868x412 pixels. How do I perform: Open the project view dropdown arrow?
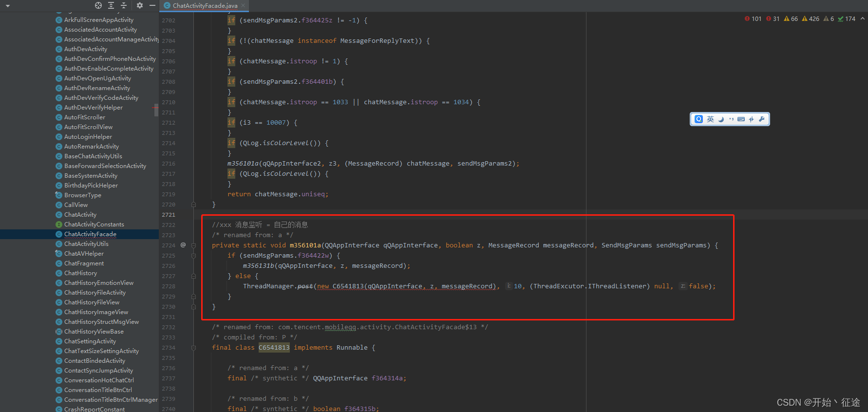pyautogui.click(x=8, y=6)
